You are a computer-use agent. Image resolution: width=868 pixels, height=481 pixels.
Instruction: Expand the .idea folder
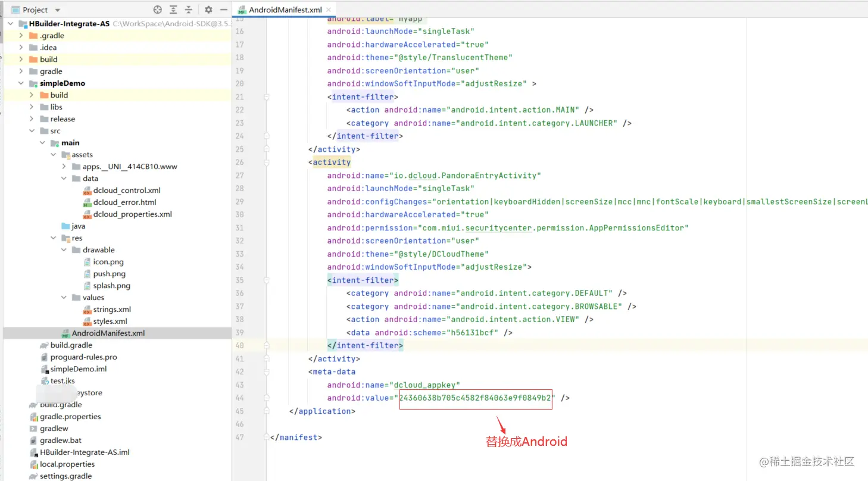click(x=22, y=48)
